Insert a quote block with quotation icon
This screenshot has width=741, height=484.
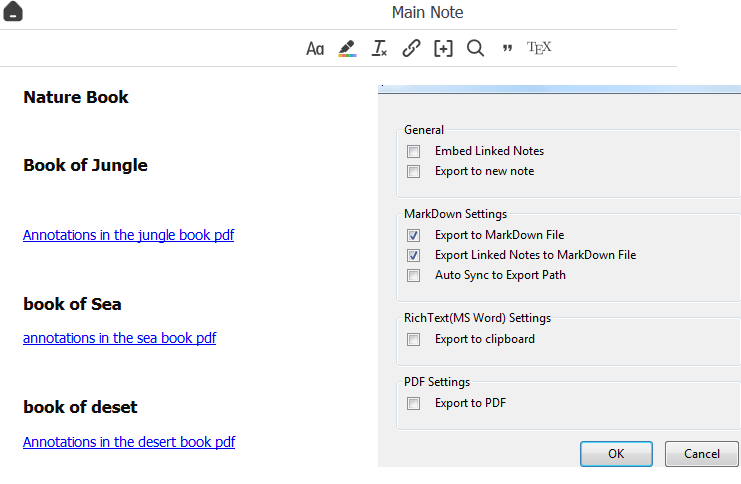click(x=507, y=48)
